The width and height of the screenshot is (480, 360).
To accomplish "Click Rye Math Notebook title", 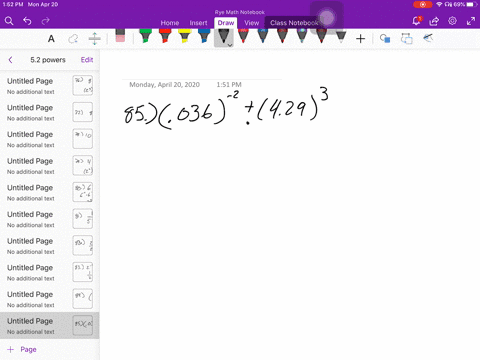I will click(x=240, y=12).
